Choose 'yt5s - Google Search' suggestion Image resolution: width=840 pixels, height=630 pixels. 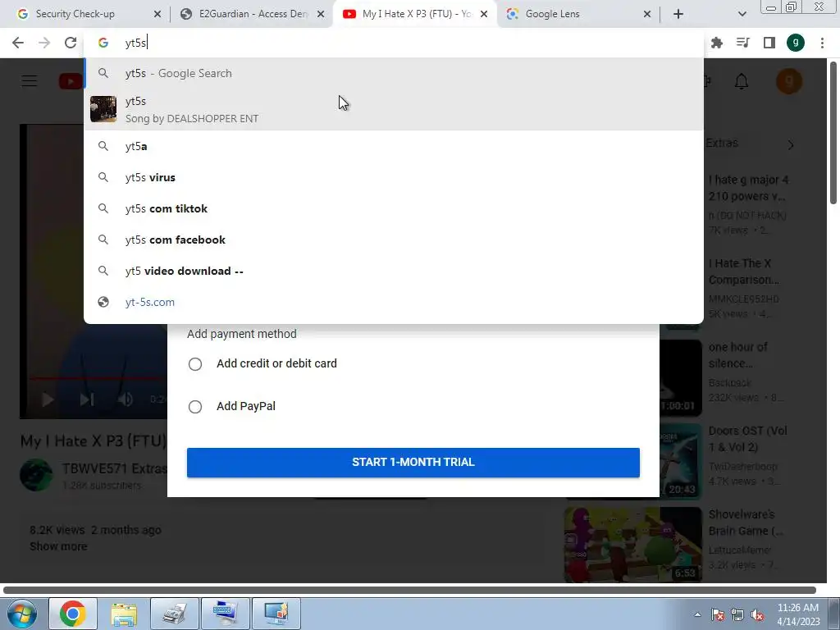(x=394, y=73)
